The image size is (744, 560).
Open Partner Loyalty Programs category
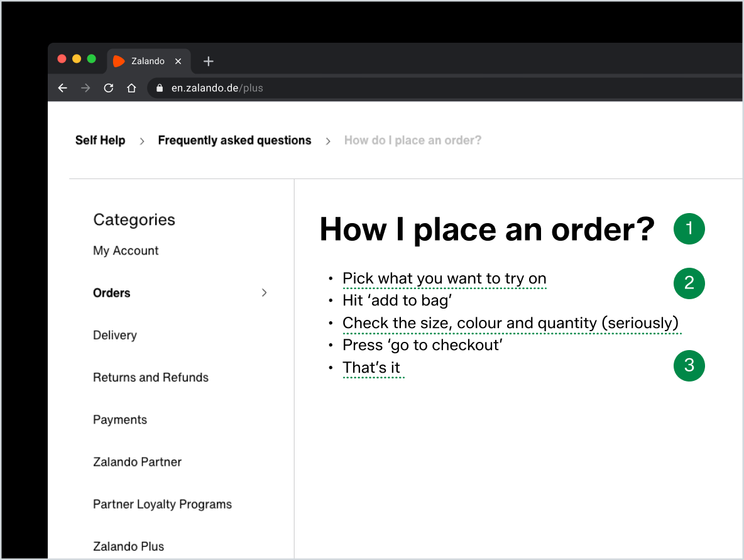(x=162, y=504)
